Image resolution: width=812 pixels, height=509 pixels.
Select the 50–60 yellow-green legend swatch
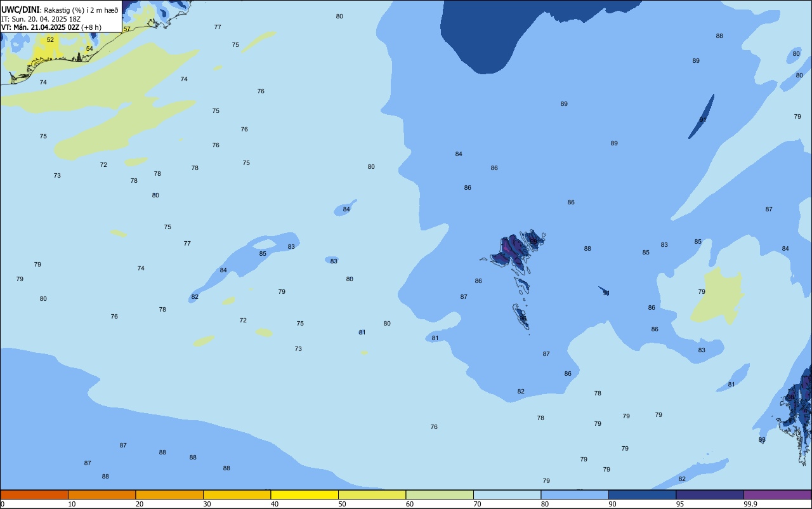tap(372, 494)
